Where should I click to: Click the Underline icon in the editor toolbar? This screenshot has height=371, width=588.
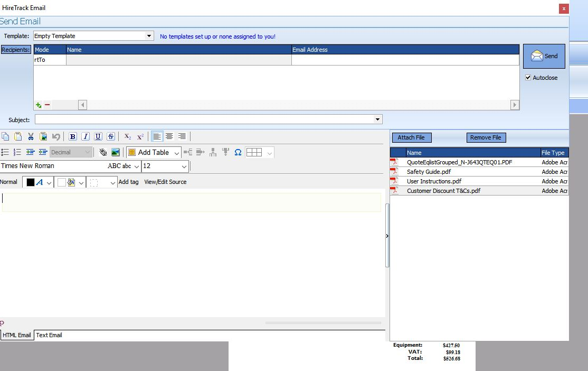(x=98, y=136)
